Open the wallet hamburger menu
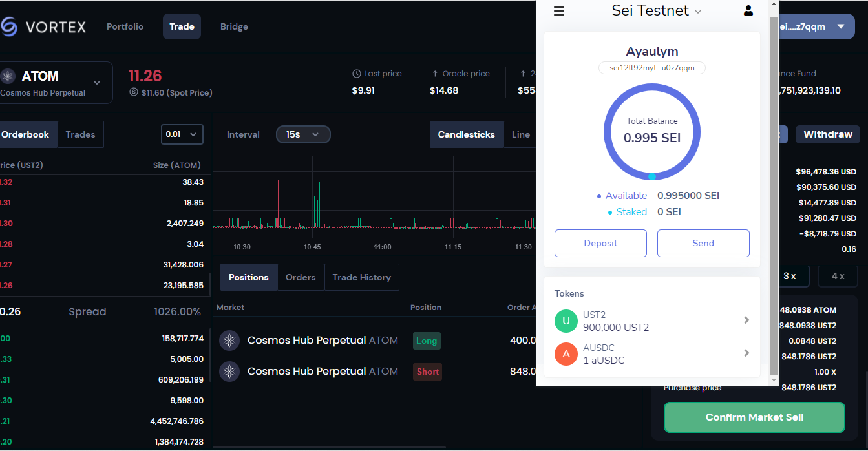The height and width of the screenshot is (451, 868). 559,11
